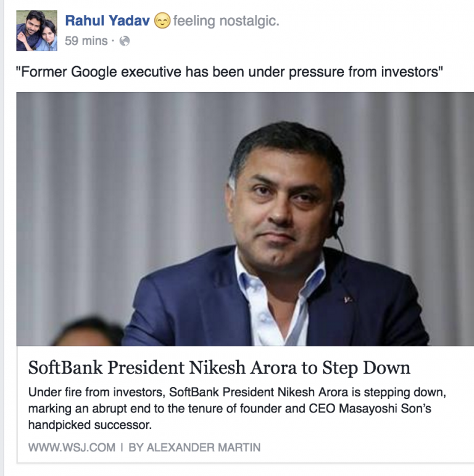Open the "SoftBank President Nikesh Arora to Step Down" headline
The width and height of the screenshot is (474, 476).
point(219,368)
